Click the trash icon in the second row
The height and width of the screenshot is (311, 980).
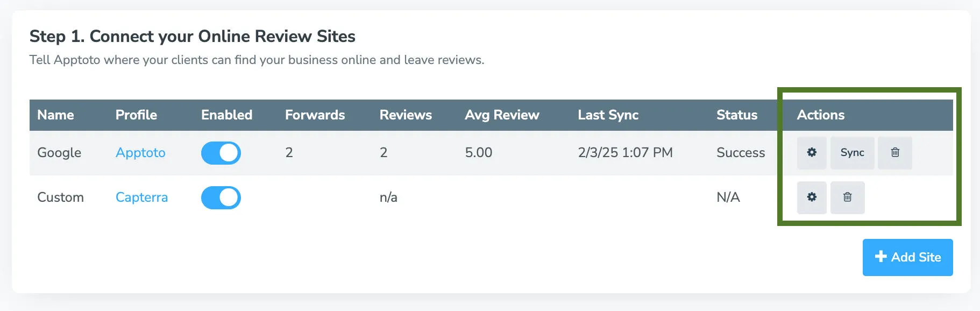point(848,197)
